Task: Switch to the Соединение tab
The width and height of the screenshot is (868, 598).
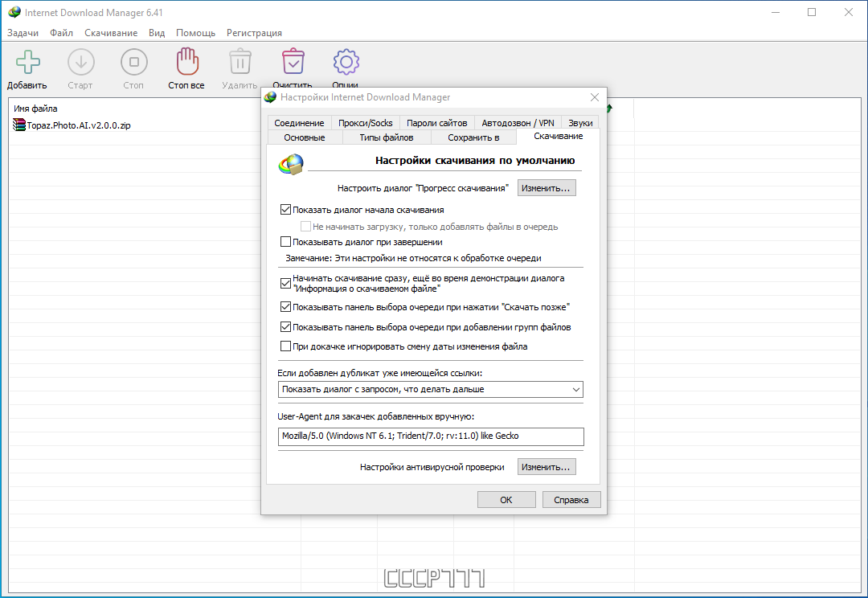Action: click(x=300, y=123)
